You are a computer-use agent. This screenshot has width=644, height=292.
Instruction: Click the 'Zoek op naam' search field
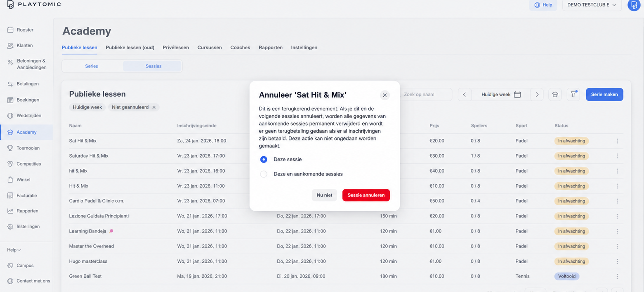pyautogui.click(x=426, y=95)
